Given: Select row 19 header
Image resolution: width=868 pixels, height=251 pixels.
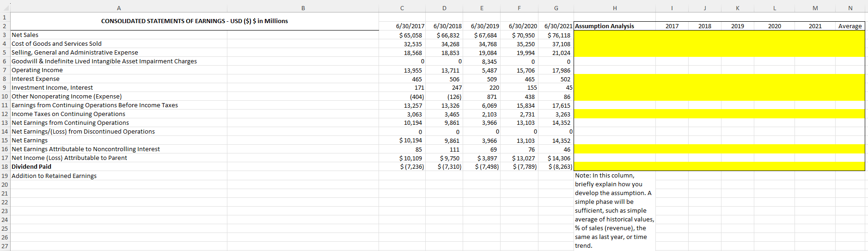Looking at the screenshot, I should coord(5,176).
